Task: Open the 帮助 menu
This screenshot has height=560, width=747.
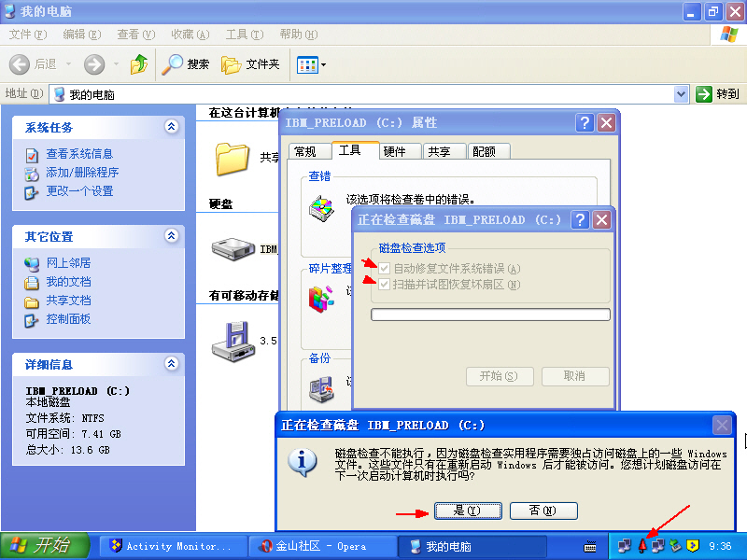Action: pos(298,35)
